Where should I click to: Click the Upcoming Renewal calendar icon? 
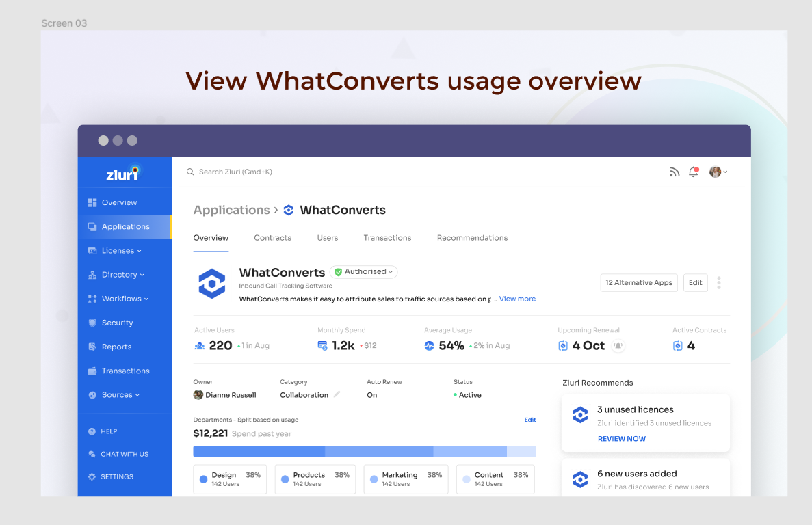(563, 345)
